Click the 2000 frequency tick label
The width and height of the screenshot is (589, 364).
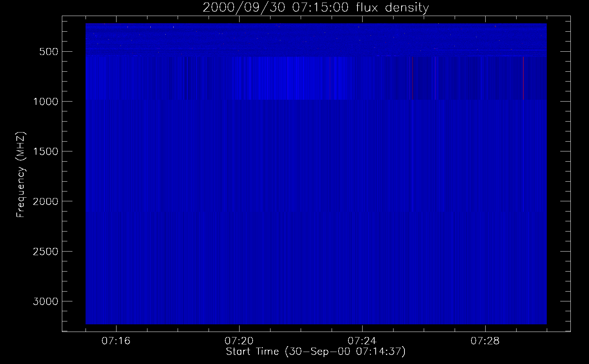tap(46, 201)
